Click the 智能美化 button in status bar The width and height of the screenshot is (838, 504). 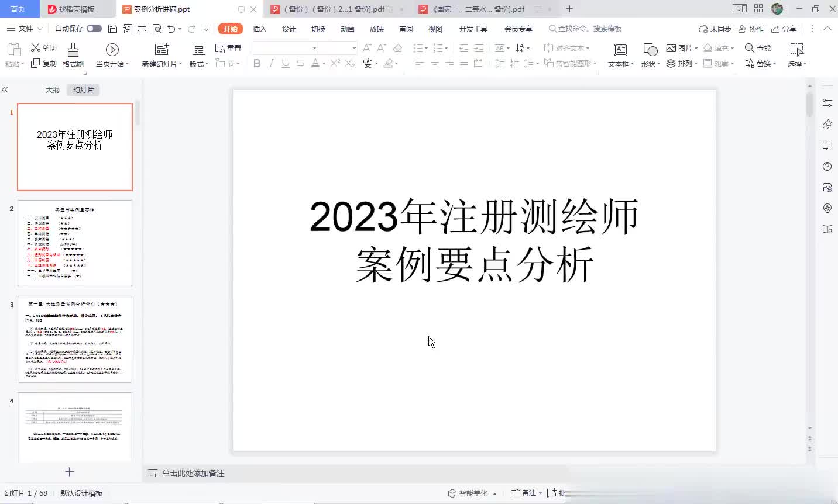tap(468, 493)
